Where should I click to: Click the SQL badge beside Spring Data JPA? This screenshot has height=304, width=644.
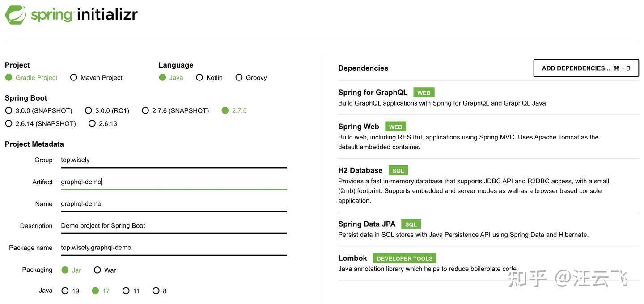tap(411, 224)
